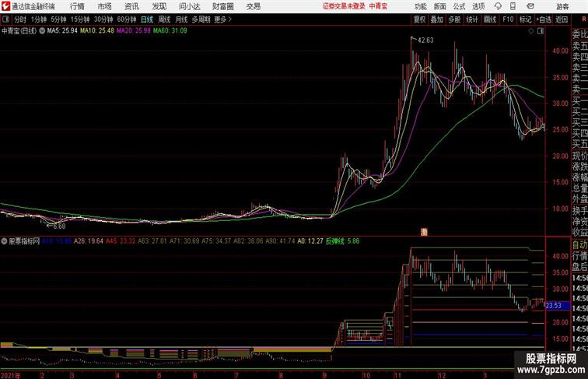
Task: Open the 多周期 multi-period view
Action: point(201,19)
